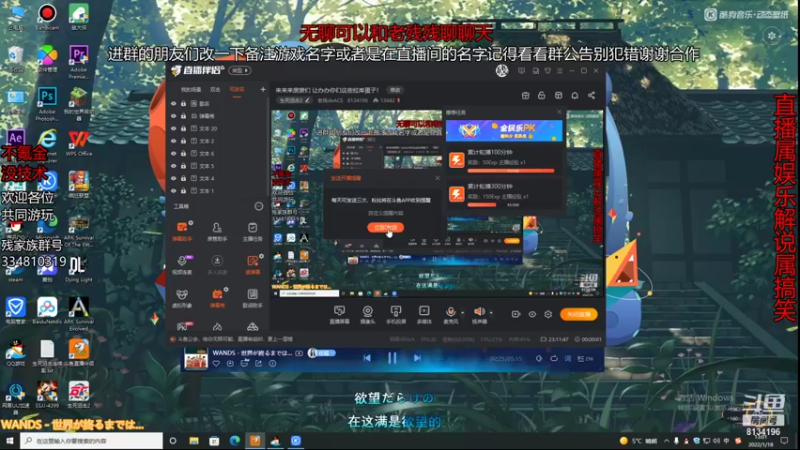Add a 直播屏幕 screen capture source

pos(339,315)
